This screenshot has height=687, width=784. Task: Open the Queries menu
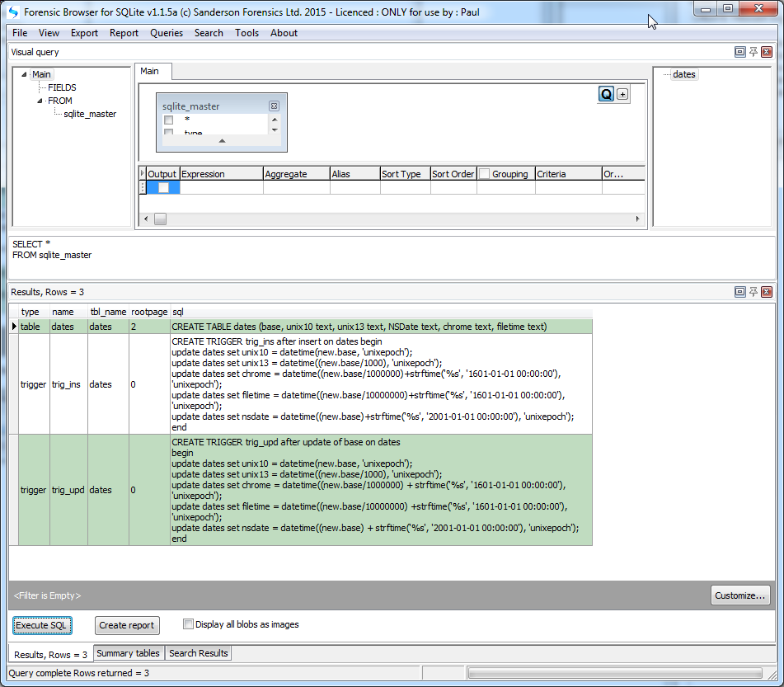pyautogui.click(x=167, y=33)
